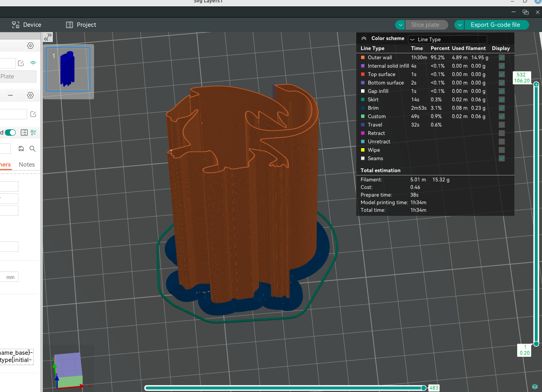The height and width of the screenshot is (392, 542).
Task: Open the Color scheme Line Type dropdown
Action: [x=448, y=39]
